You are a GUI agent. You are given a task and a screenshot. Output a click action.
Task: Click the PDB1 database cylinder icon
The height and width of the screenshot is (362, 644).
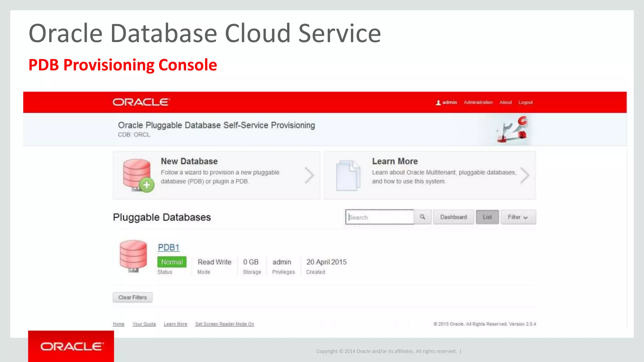133,256
